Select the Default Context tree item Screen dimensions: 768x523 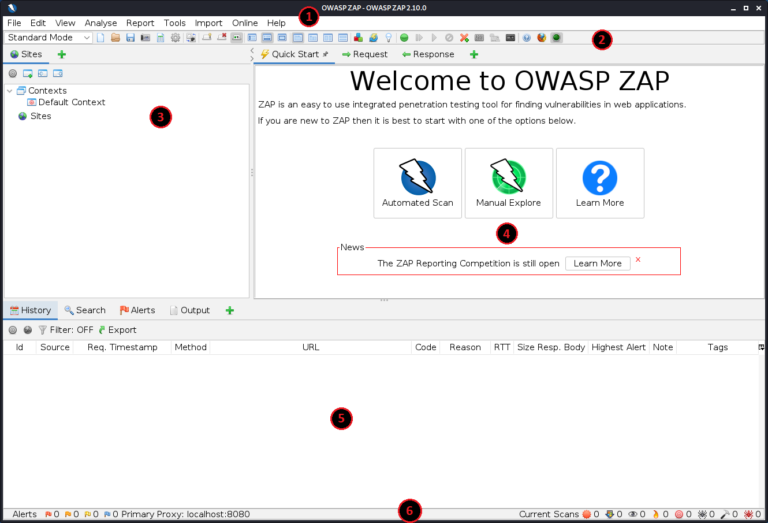[66, 102]
